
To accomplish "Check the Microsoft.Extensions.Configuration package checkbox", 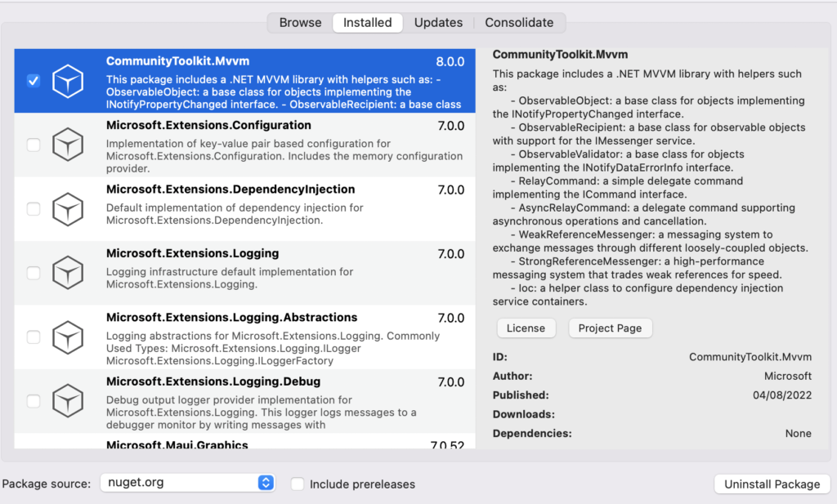I will [x=33, y=145].
